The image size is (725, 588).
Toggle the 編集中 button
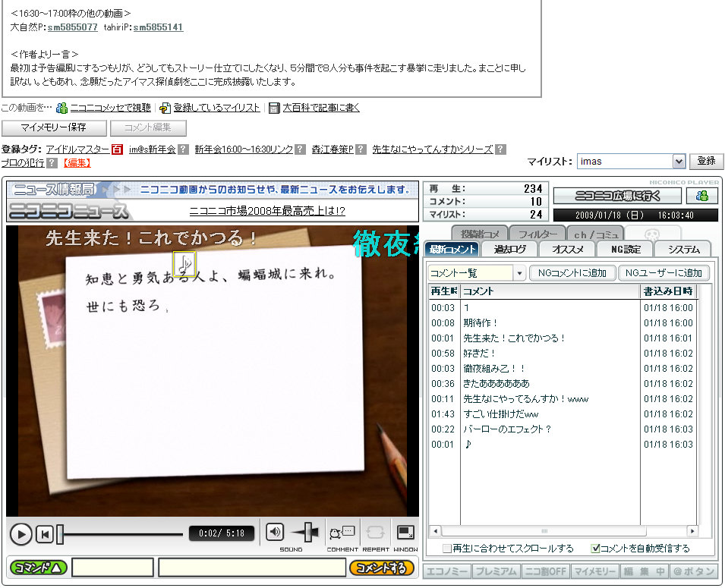(x=644, y=571)
